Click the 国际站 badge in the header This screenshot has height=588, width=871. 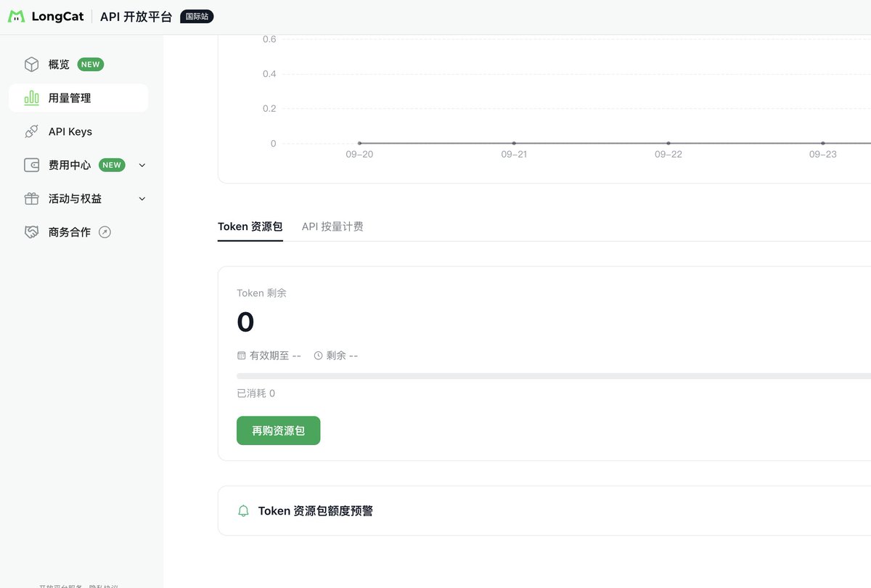click(197, 16)
